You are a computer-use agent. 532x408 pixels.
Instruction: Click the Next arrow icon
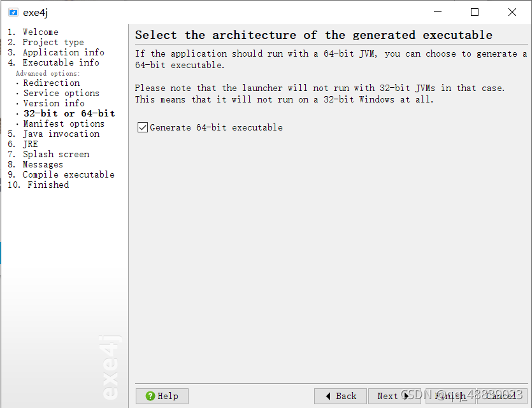(406, 396)
